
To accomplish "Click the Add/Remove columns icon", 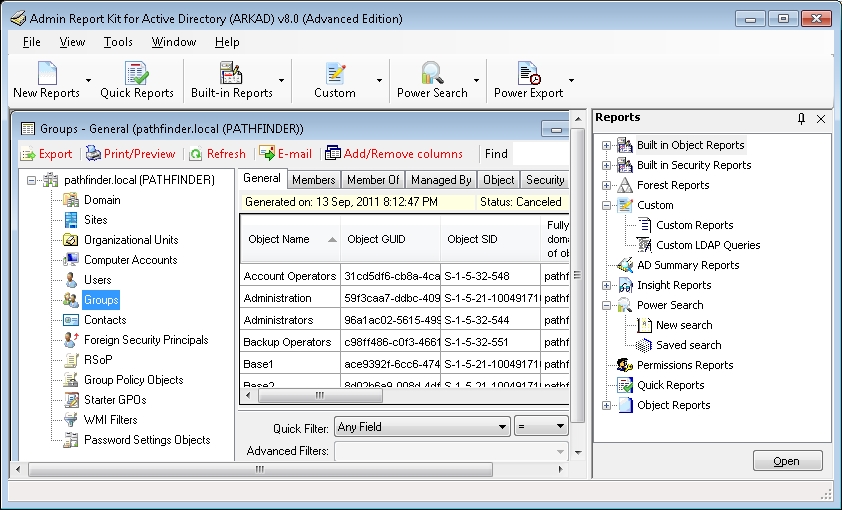I will 333,154.
